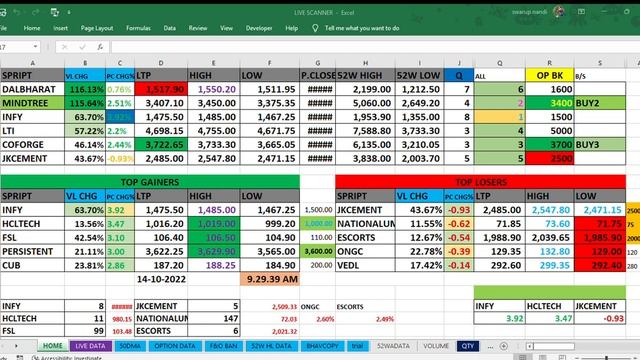
Task: Redo the last action
Action: [x=35, y=13]
